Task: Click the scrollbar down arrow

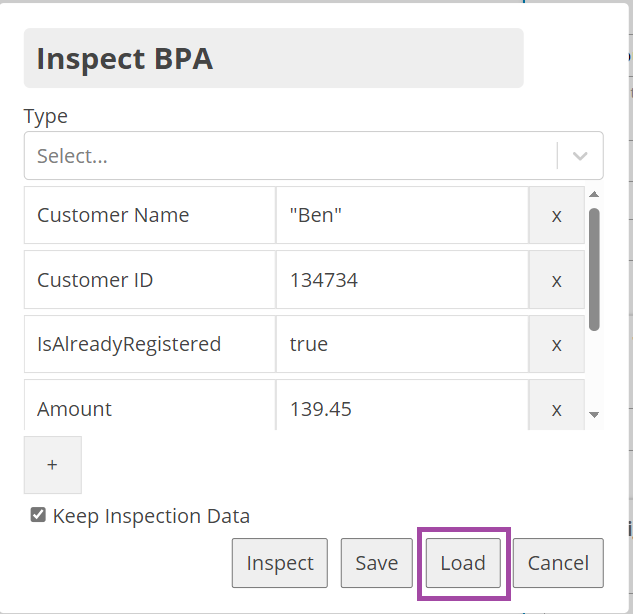Action: coord(594,414)
